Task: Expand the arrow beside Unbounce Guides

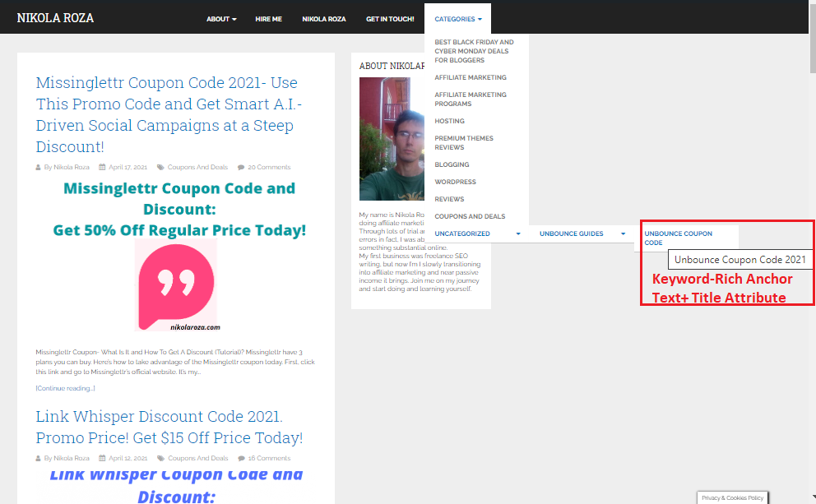Action: [x=623, y=234]
